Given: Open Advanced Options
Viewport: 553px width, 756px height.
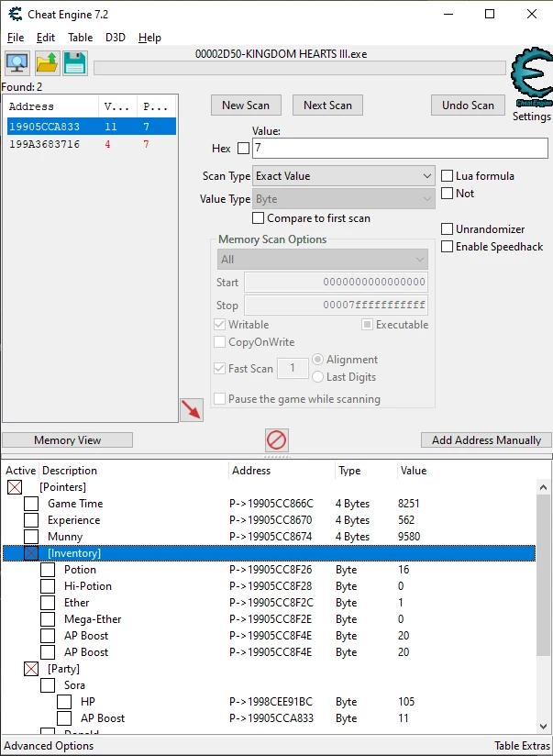Looking at the screenshot, I should point(49,746).
